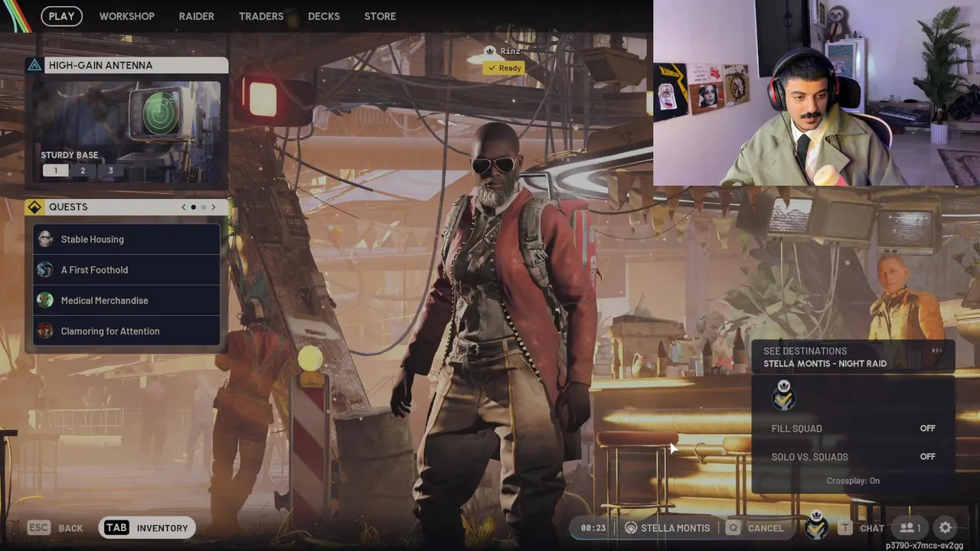Open INVENTORY with the TAB button
Image resolution: width=980 pixels, height=551 pixels.
click(147, 528)
